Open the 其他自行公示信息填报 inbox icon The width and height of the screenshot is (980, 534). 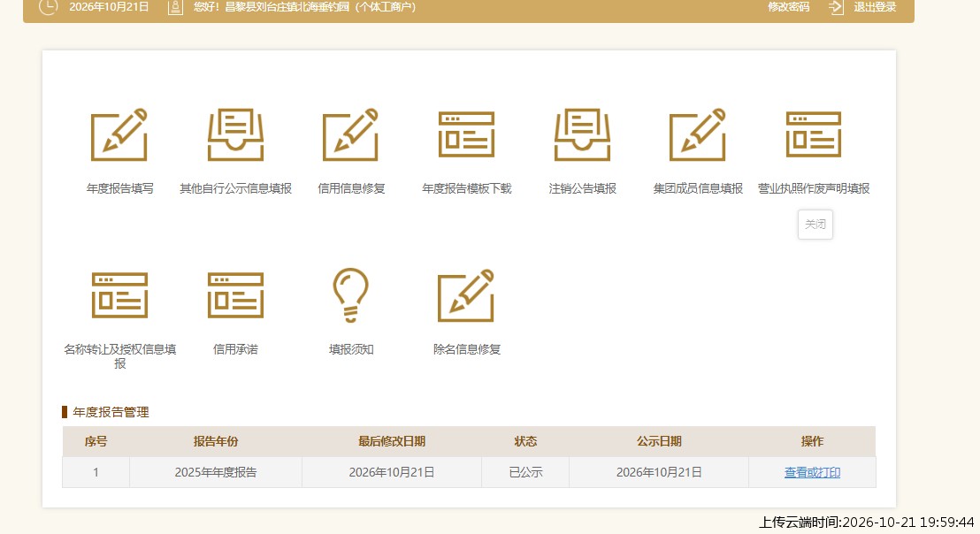coord(235,134)
